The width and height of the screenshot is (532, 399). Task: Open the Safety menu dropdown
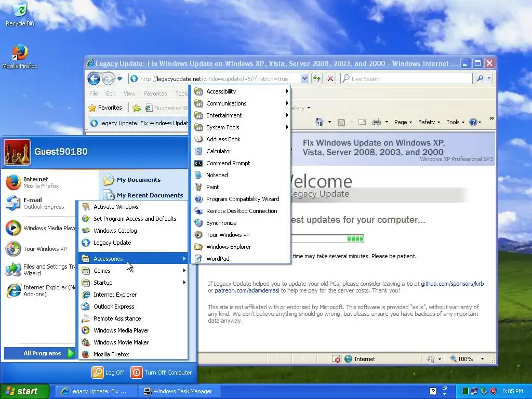point(429,122)
